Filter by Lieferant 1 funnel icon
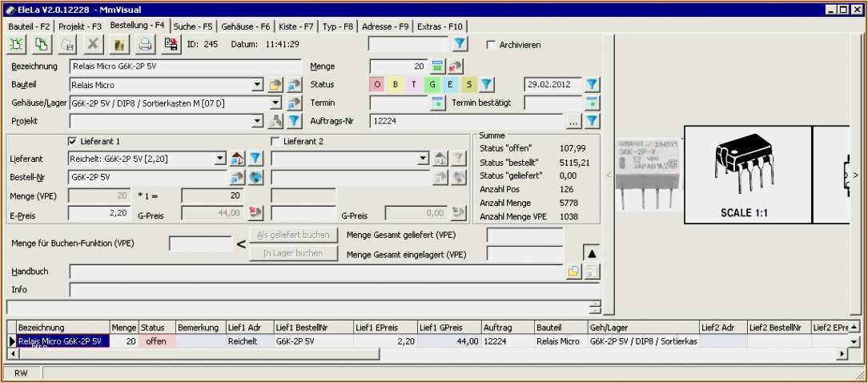868x383 pixels. pyautogui.click(x=255, y=159)
